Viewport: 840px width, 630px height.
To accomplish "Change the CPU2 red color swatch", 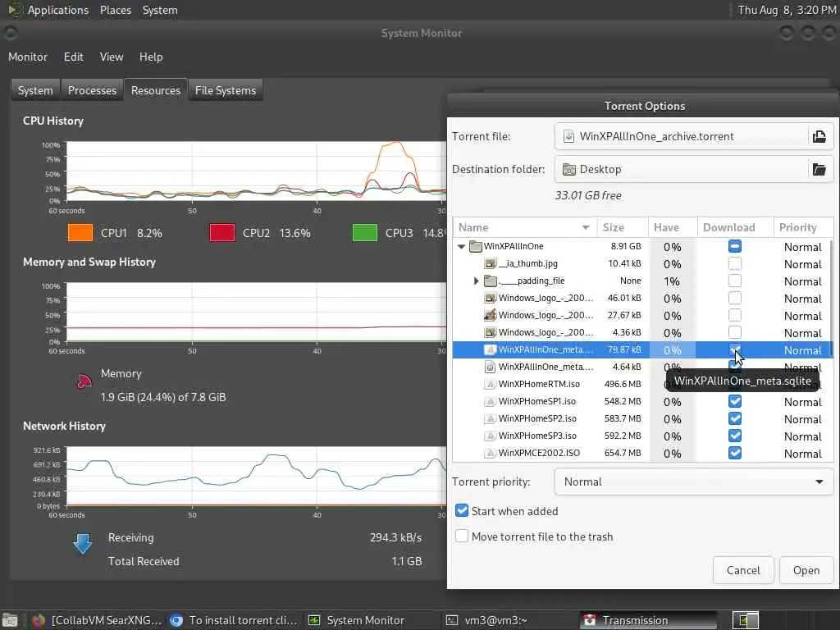I will 222,233.
